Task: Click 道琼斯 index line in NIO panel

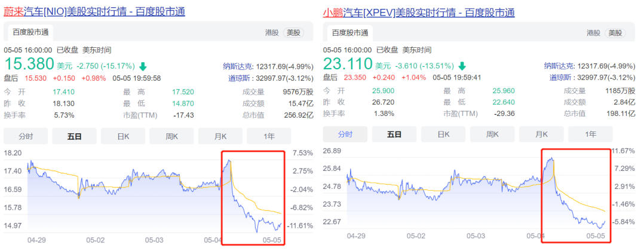Action: tap(271, 78)
